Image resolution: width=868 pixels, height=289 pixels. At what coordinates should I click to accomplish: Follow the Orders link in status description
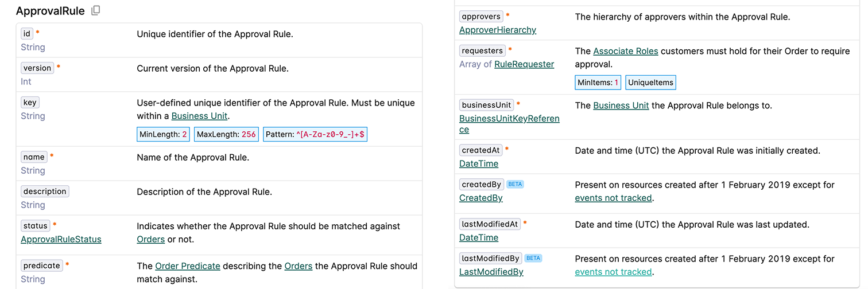[x=151, y=239]
